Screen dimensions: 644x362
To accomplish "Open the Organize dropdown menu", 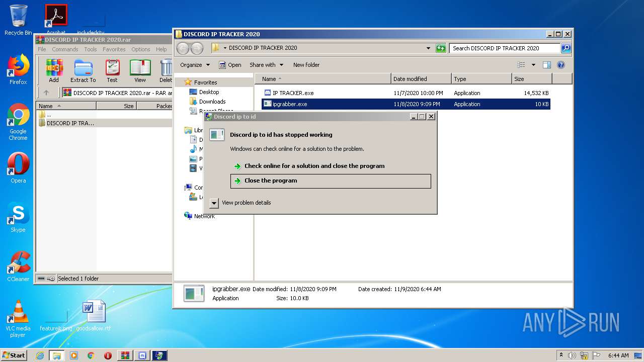I will coord(195,65).
